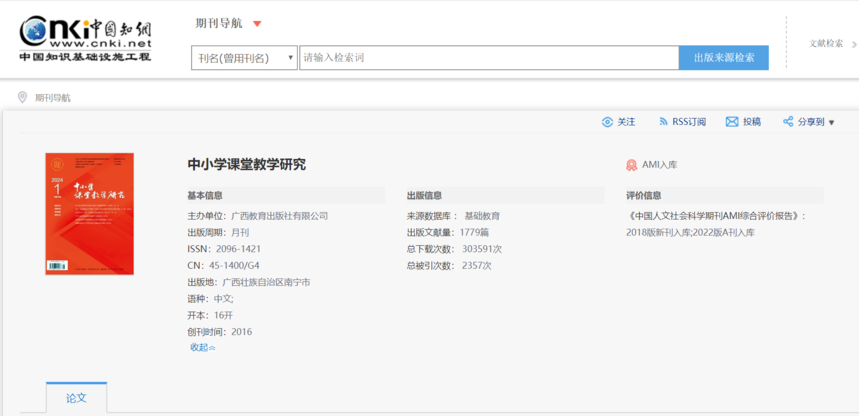Click the 请输入检索词 search input box

489,58
